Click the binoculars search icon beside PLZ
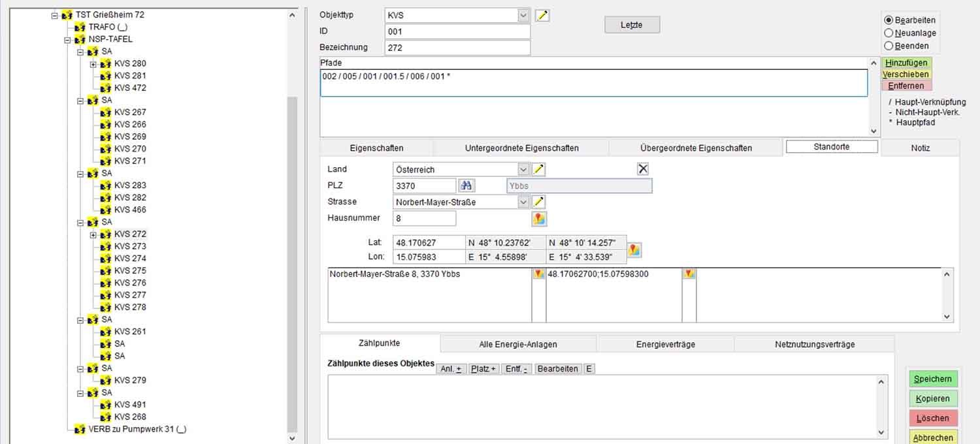Screen dimensions: 980x444 [466, 186]
